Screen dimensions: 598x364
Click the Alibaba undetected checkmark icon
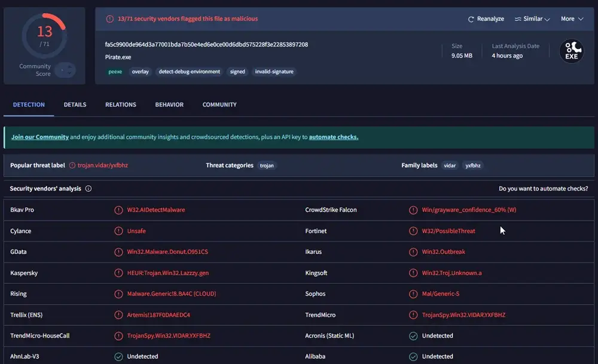pyautogui.click(x=413, y=357)
